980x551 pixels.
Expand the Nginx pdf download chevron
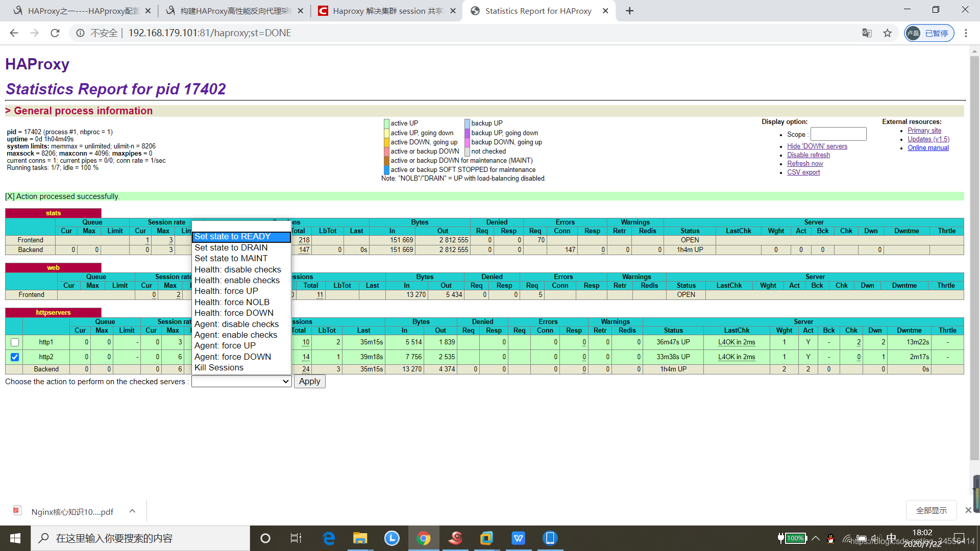tap(132, 511)
